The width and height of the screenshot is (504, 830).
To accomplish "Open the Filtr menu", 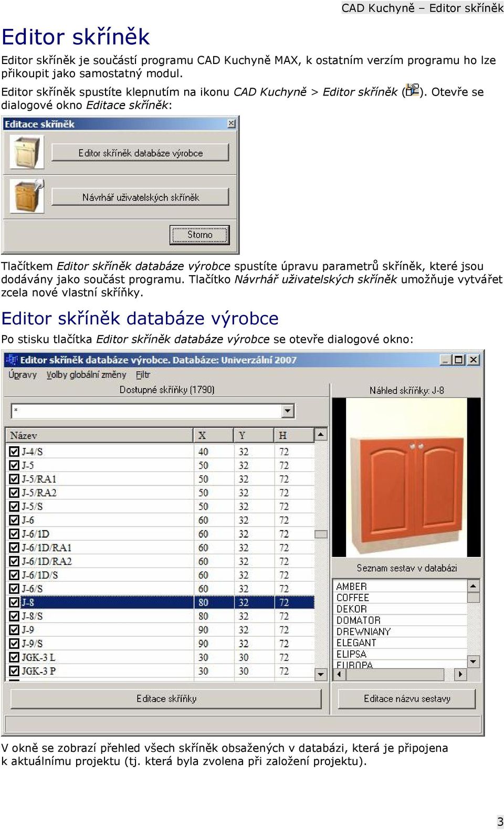I will [143, 375].
